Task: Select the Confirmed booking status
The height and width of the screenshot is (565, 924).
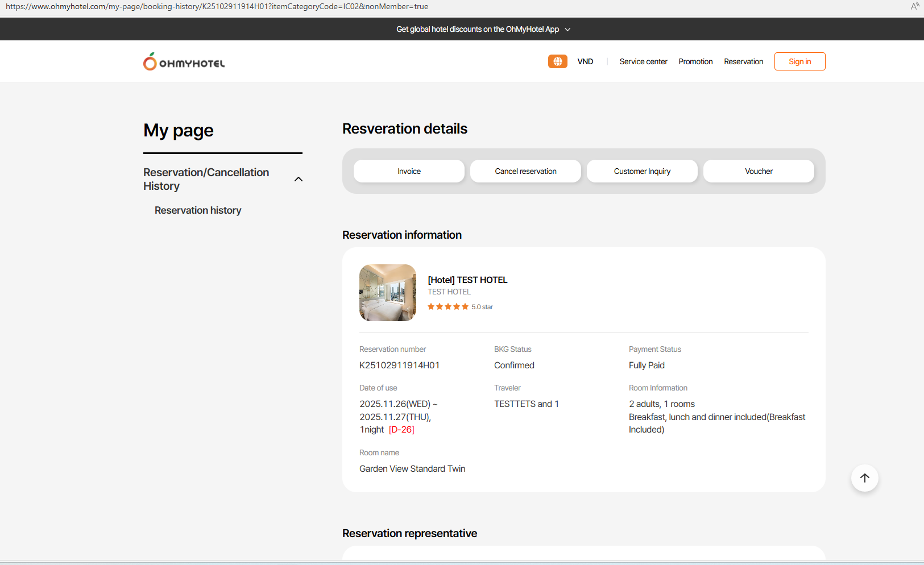Action: pos(514,365)
